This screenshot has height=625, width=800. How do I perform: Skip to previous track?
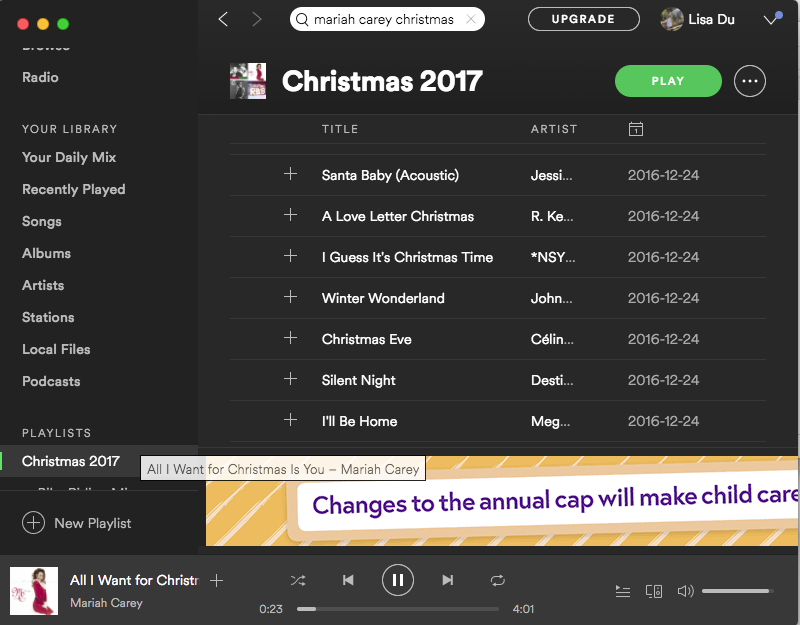[348, 580]
